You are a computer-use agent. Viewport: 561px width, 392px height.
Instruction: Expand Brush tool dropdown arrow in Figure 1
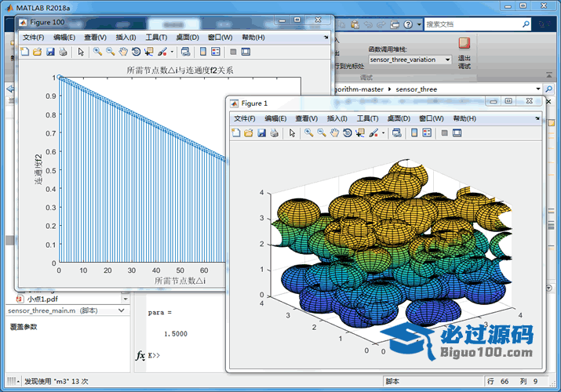pyautogui.click(x=383, y=133)
